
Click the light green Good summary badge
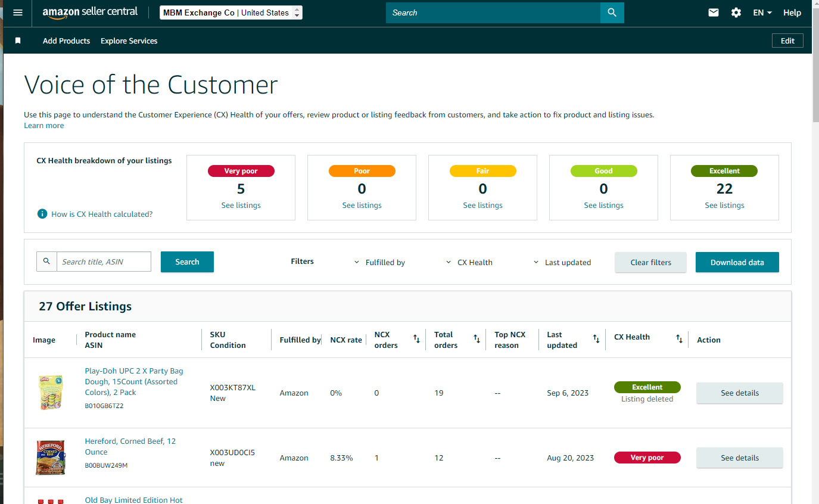click(603, 171)
